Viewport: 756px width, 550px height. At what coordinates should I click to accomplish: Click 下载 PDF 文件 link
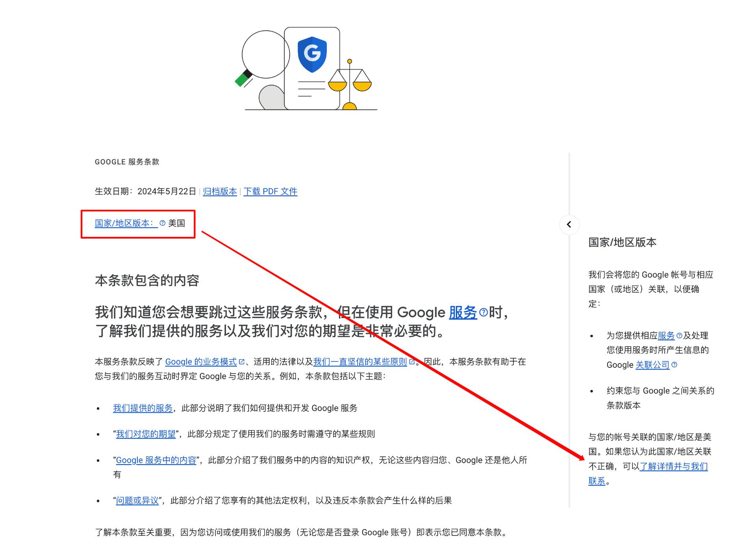click(271, 192)
